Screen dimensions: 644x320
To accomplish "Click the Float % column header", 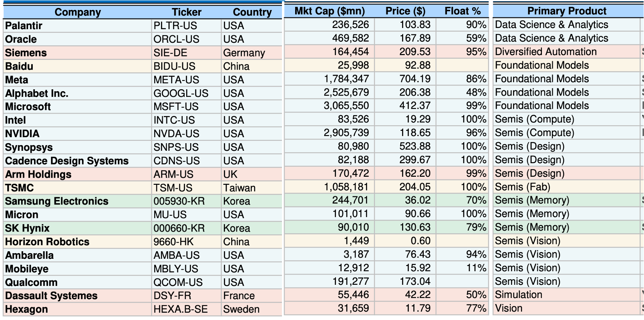I will tap(462, 11).
